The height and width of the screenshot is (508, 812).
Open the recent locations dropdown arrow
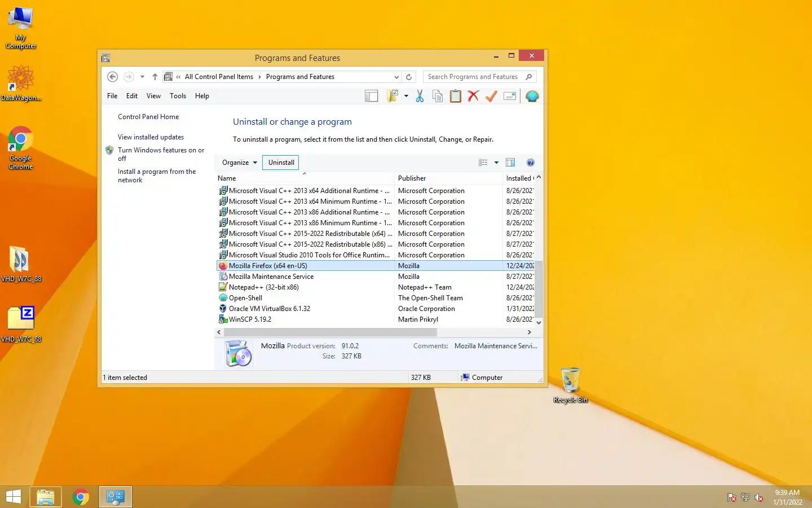(142, 77)
